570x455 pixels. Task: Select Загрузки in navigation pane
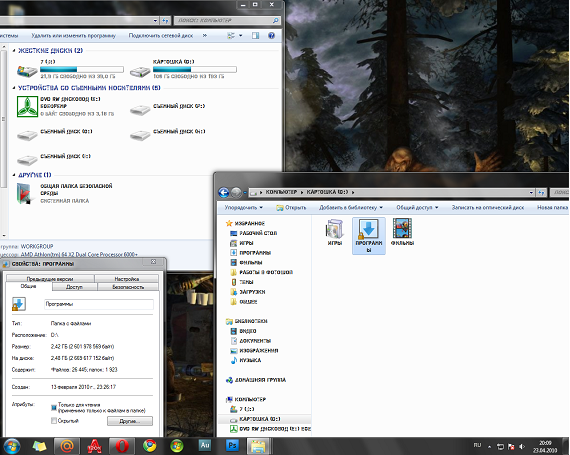pos(252,292)
